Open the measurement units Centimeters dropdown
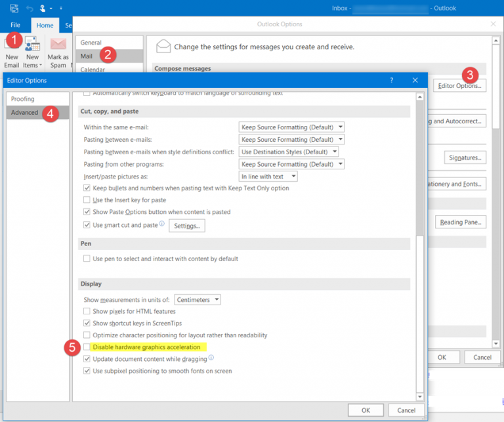 click(198, 300)
